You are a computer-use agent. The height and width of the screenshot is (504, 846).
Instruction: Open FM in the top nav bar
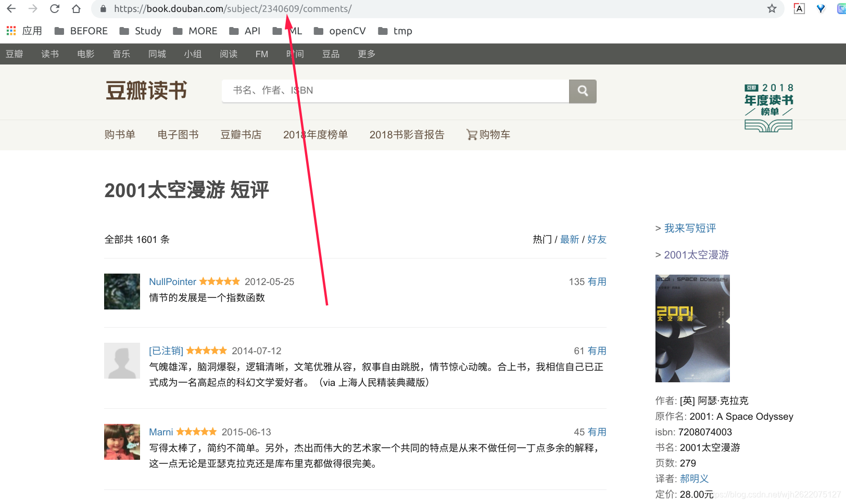262,54
